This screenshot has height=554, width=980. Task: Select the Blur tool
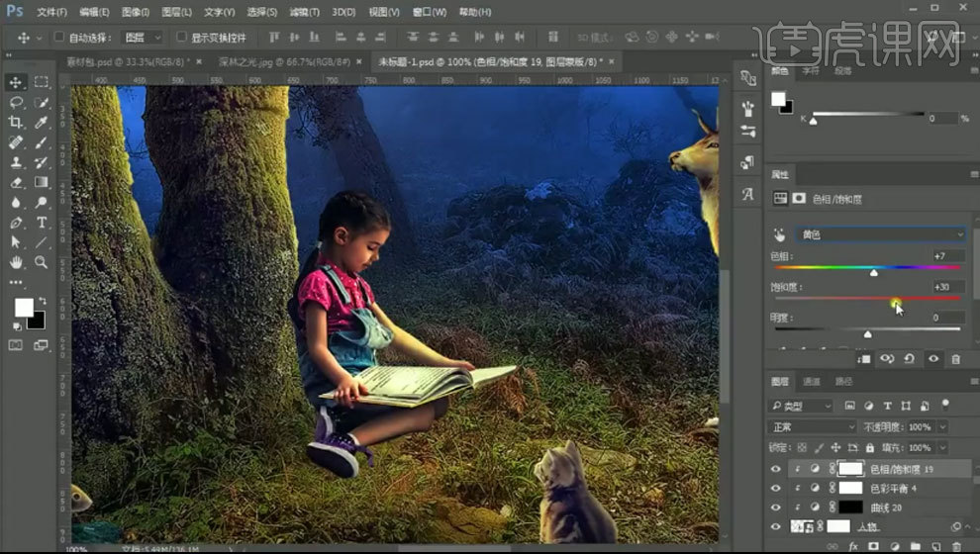[x=16, y=203]
